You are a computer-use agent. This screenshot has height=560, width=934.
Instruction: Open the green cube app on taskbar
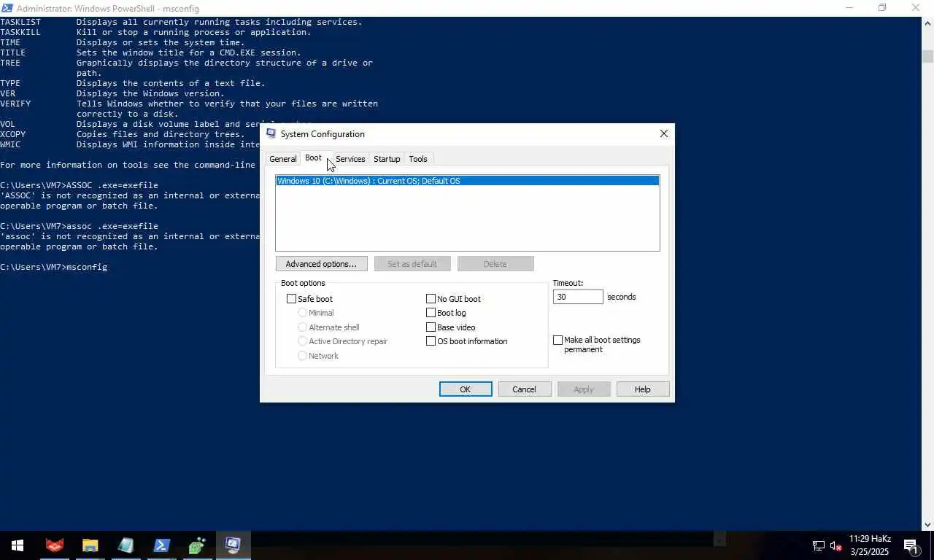pyautogui.click(x=197, y=545)
